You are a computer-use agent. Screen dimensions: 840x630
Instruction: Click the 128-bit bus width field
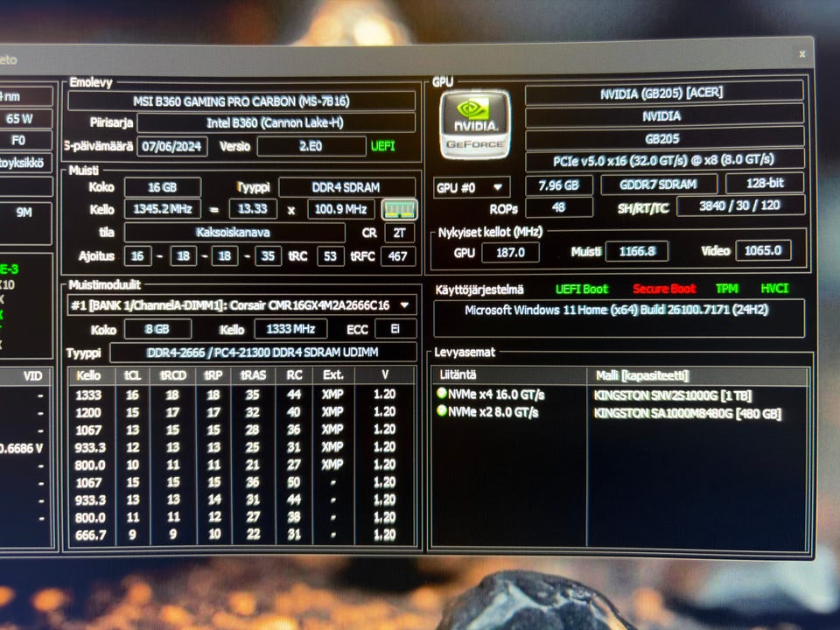765,183
